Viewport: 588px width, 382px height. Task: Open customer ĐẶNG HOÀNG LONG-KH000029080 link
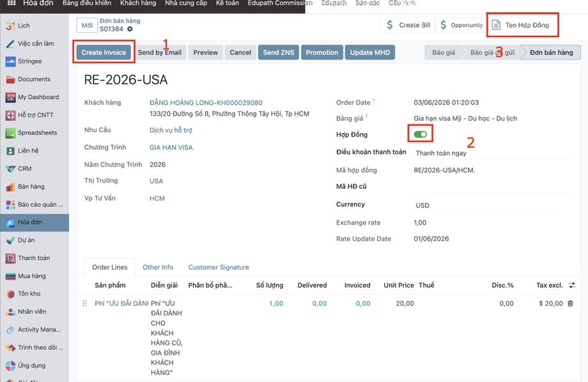tap(206, 102)
